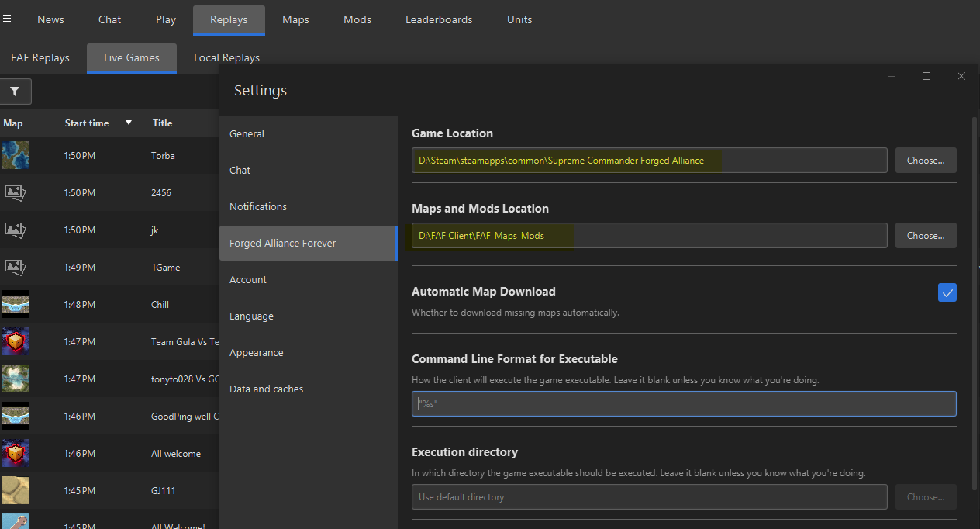This screenshot has height=529, width=980.
Task: Close the Settings window
Action: click(x=961, y=76)
